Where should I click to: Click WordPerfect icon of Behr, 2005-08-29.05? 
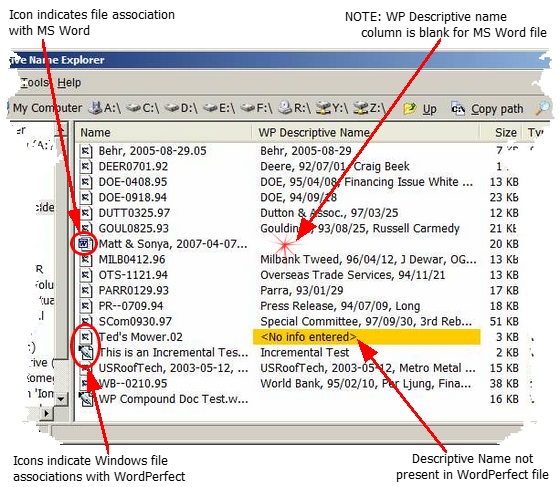point(86,151)
